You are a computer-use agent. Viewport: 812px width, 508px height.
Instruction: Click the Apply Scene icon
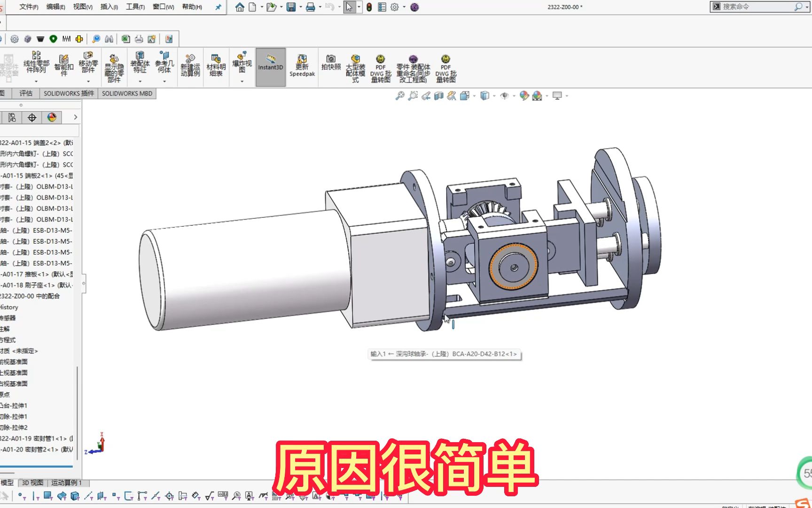click(x=537, y=96)
